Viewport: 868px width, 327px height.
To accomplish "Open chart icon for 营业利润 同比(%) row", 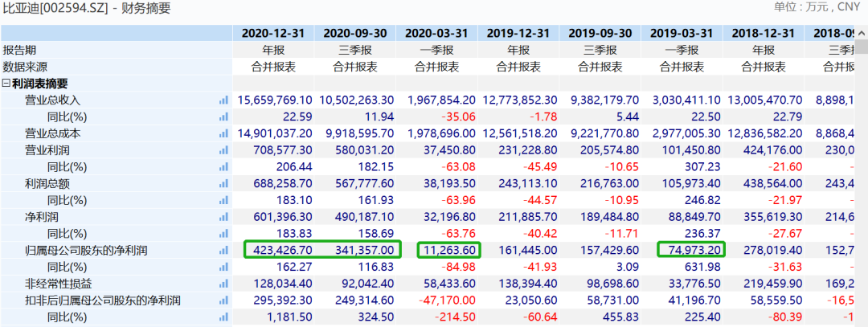I will [223, 166].
